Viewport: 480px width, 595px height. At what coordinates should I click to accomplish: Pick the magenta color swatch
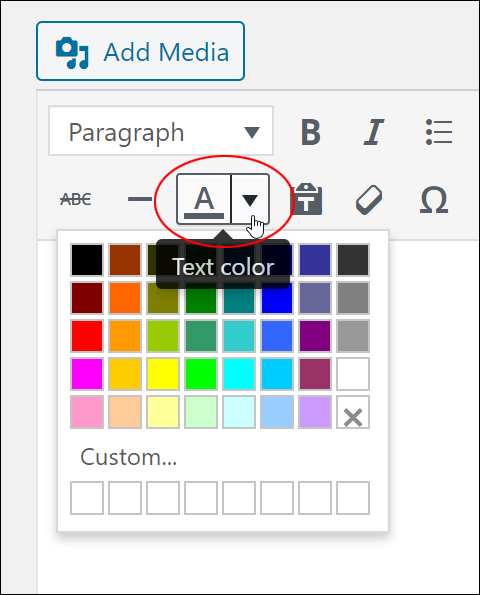pos(87,374)
